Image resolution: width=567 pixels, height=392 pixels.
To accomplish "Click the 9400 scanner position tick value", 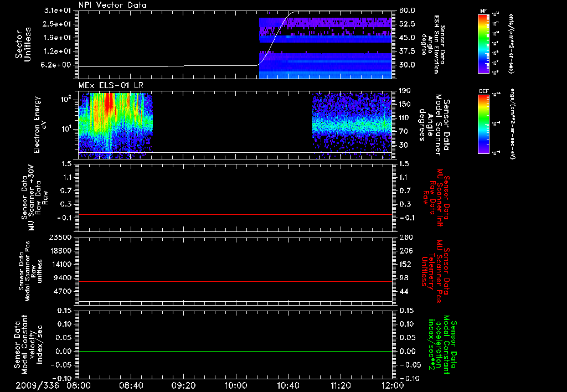I will tap(63, 278).
